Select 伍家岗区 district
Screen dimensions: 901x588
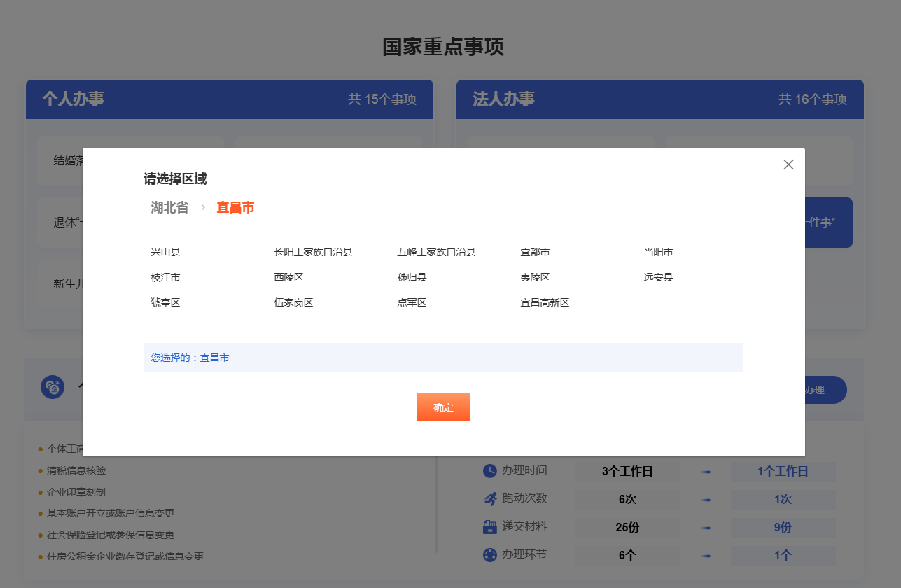(x=293, y=302)
